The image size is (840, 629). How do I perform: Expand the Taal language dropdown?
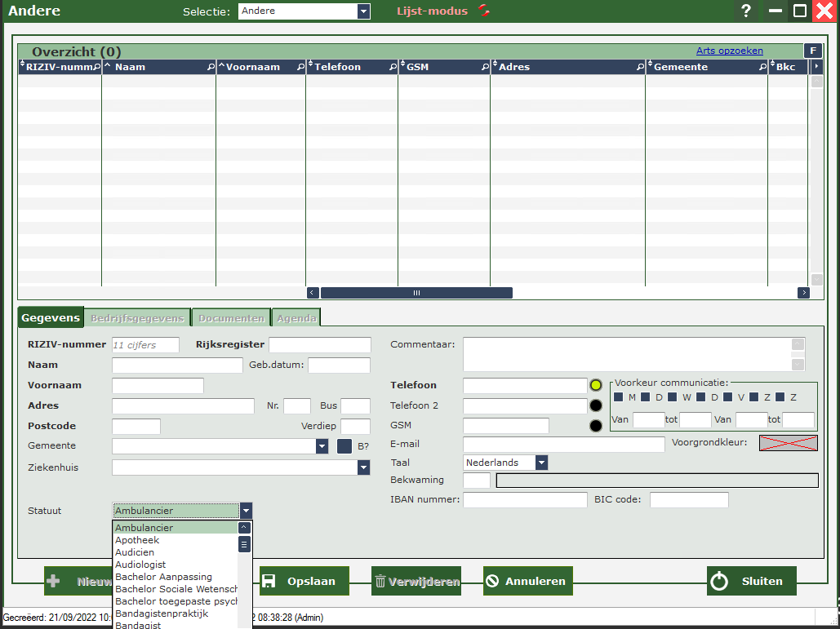[540, 463]
